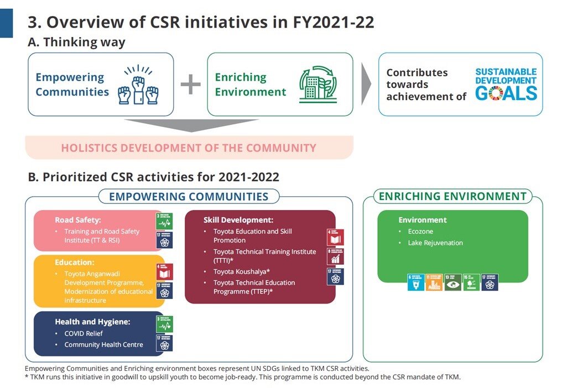Viewport: 588px width, 388px height.
Task: Click the raised fists Empowering Communities icon
Action: (x=138, y=85)
